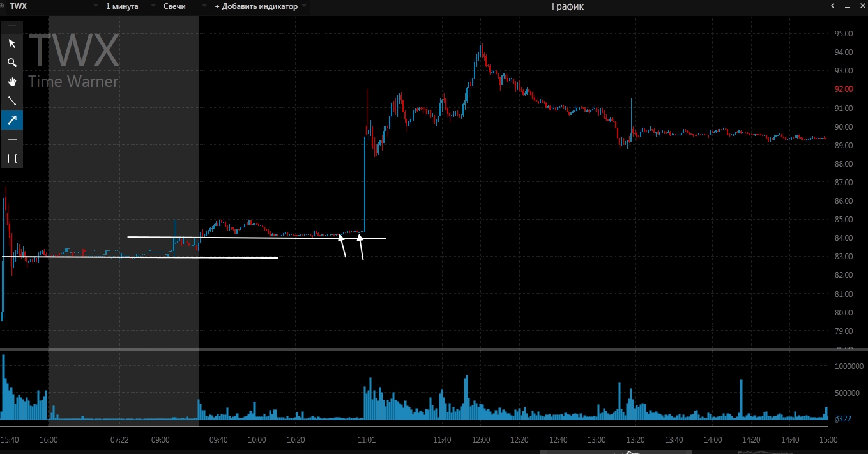Click the left chevron in title bar

(x=832, y=6)
